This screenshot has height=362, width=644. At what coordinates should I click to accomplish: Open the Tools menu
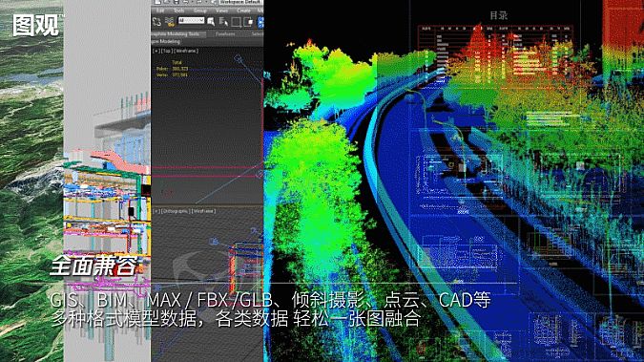point(179,11)
